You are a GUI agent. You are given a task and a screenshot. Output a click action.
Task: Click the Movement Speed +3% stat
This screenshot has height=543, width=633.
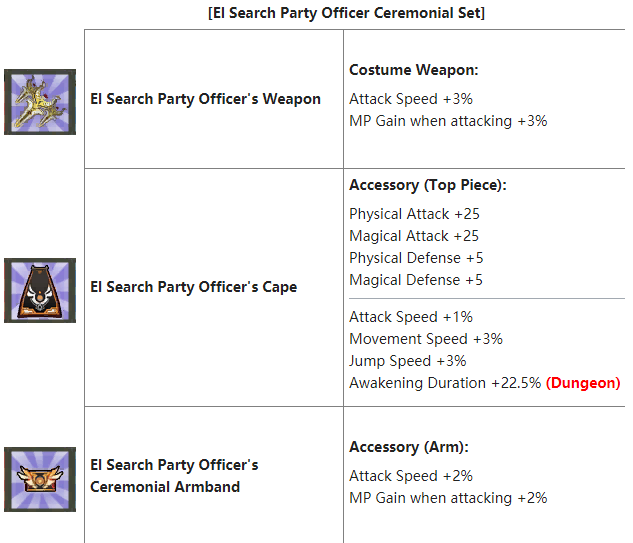tap(426, 339)
